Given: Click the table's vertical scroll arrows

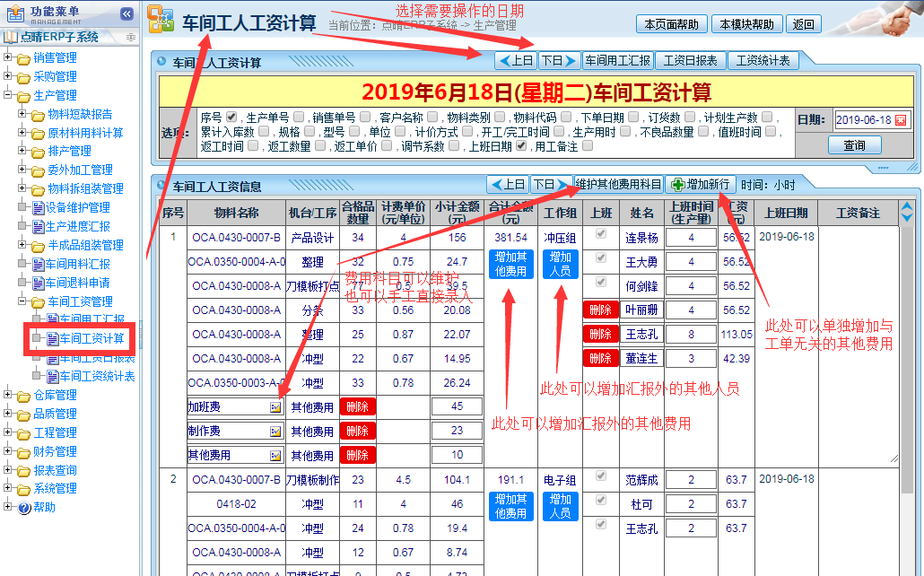Looking at the screenshot, I should coord(906,213).
